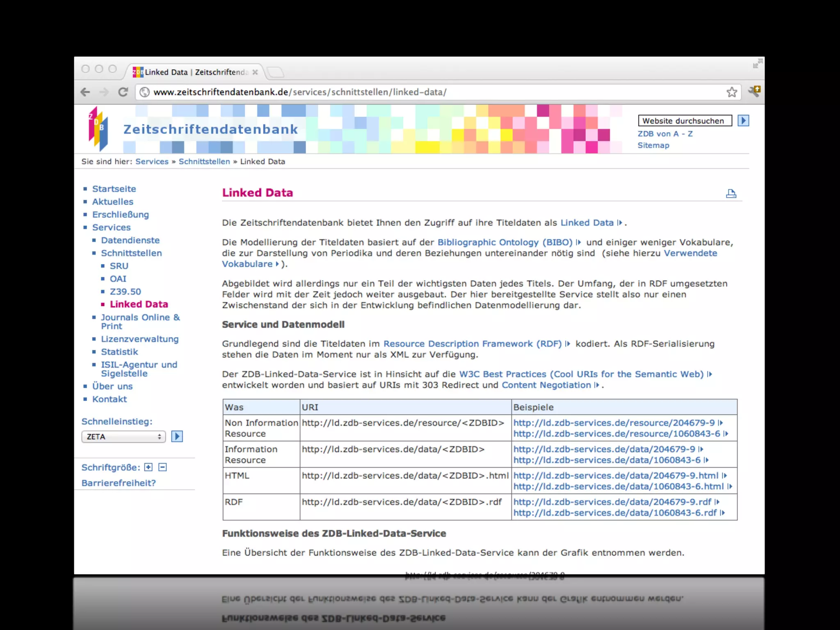Reload the page with refresh icon

(123, 92)
